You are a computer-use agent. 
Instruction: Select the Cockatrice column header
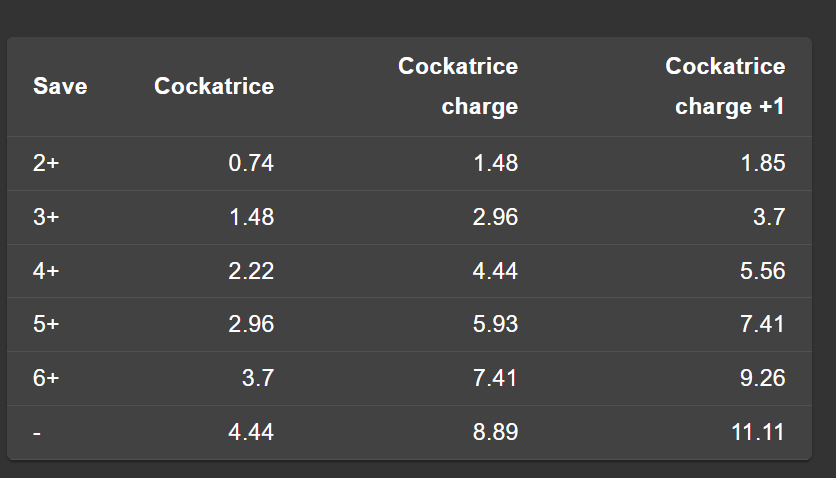click(214, 86)
